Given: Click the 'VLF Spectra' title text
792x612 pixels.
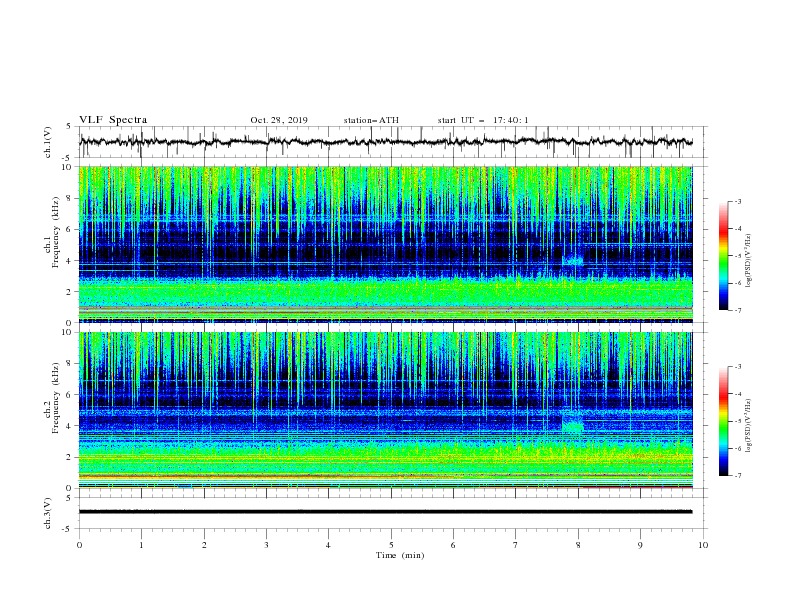Looking at the screenshot, I should (x=113, y=120).
